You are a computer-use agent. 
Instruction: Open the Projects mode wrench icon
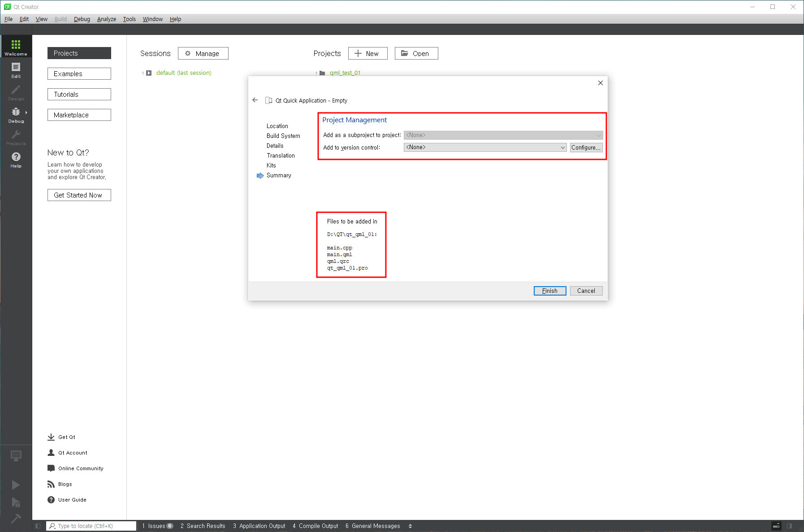click(x=16, y=134)
